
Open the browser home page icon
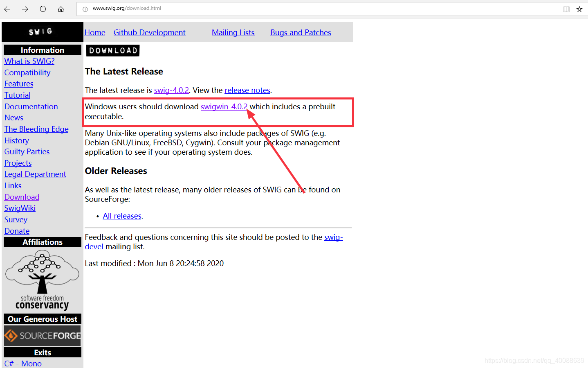61,9
